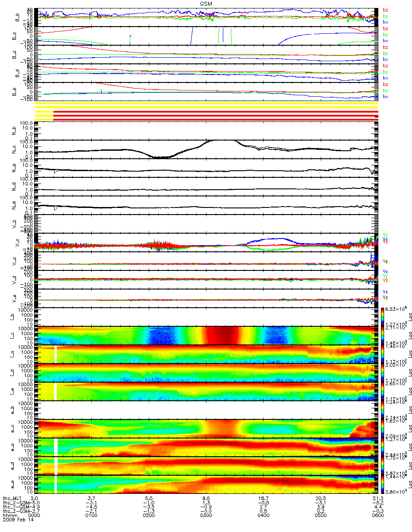Click the color bar beside e_e panel

[382, 484]
